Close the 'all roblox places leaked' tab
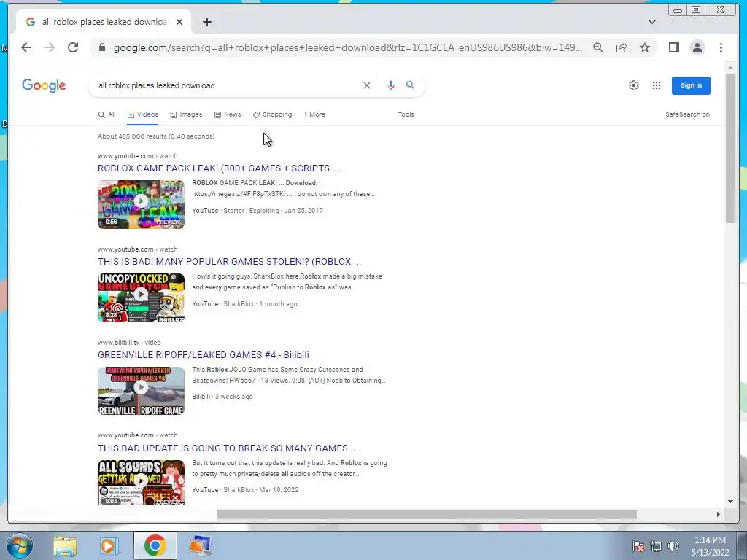 pos(179,22)
